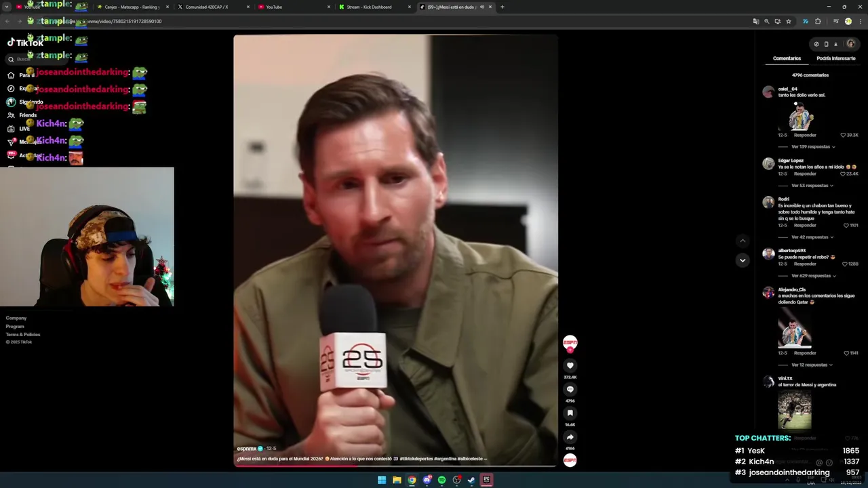868x488 pixels.
Task: Like osiel_04's comment heart
Action: 843,135
